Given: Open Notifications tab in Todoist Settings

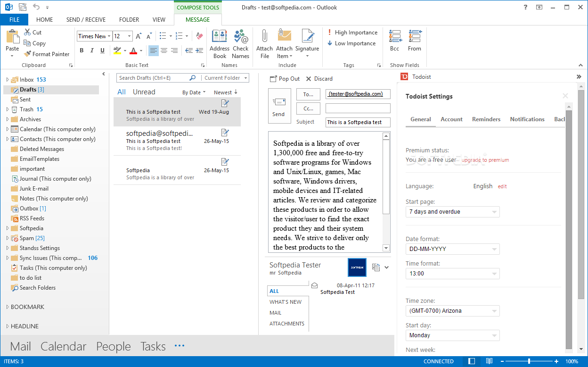Looking at the screenshot, I should [x=527, y=119].
